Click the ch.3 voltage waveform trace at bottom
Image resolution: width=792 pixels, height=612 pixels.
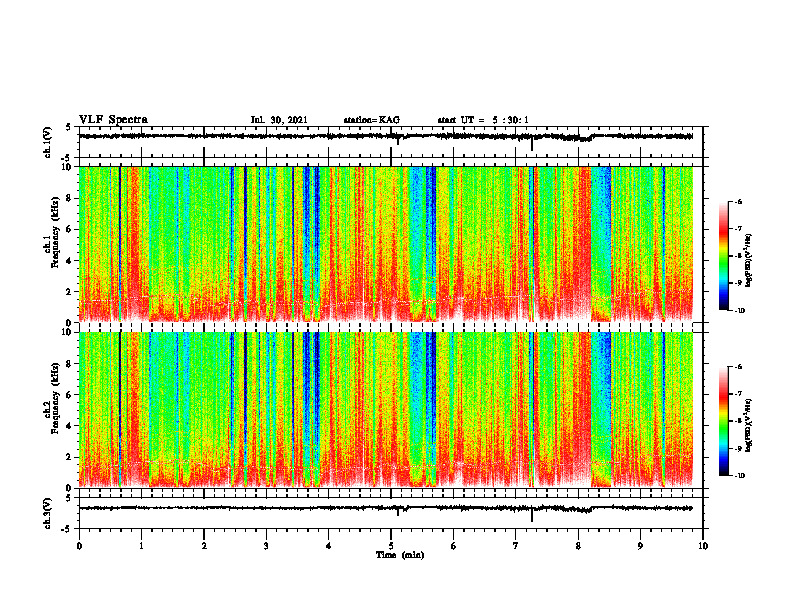coord(386,508)
